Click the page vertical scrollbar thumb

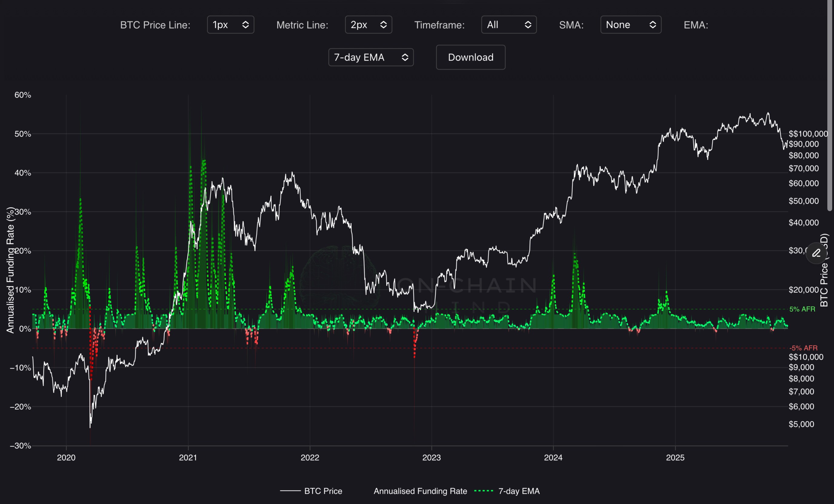pos(829,105)
